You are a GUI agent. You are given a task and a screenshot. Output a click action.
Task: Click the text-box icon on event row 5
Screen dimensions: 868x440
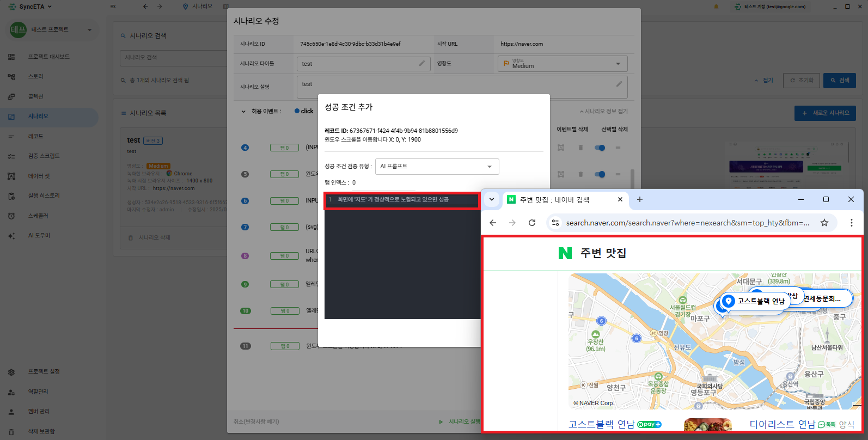pyautogui.click(x=561, y=174)
